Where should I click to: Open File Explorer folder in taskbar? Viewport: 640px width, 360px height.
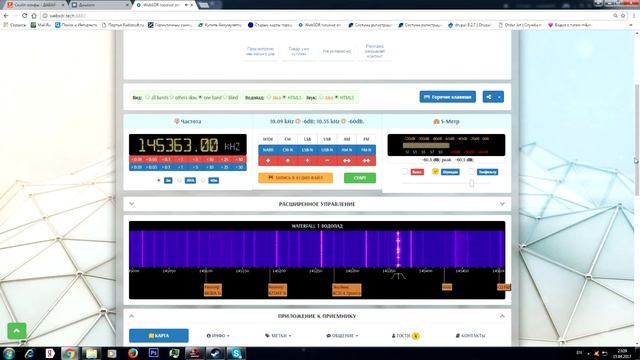click(91, 353)
